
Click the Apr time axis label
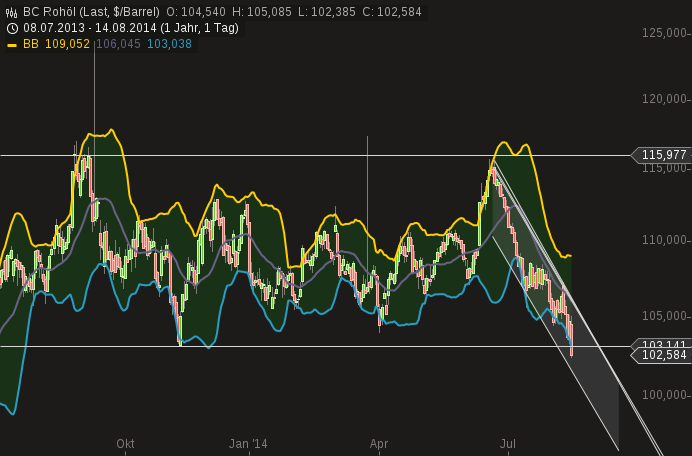[379, 444]
